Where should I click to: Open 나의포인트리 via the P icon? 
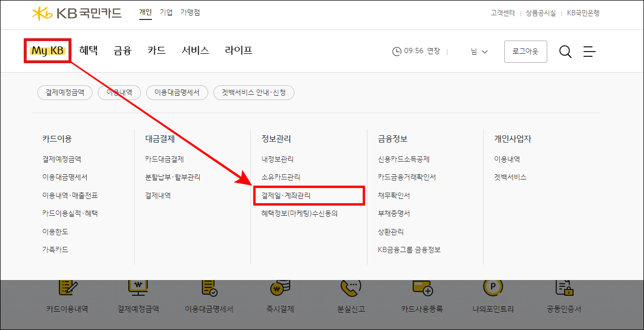(x=493, y=296)
